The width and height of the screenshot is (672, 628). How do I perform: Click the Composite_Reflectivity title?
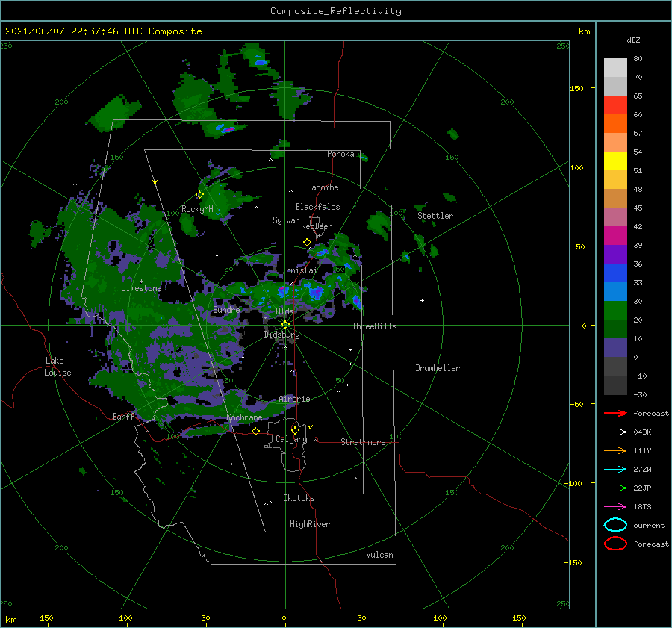(336, 11)
